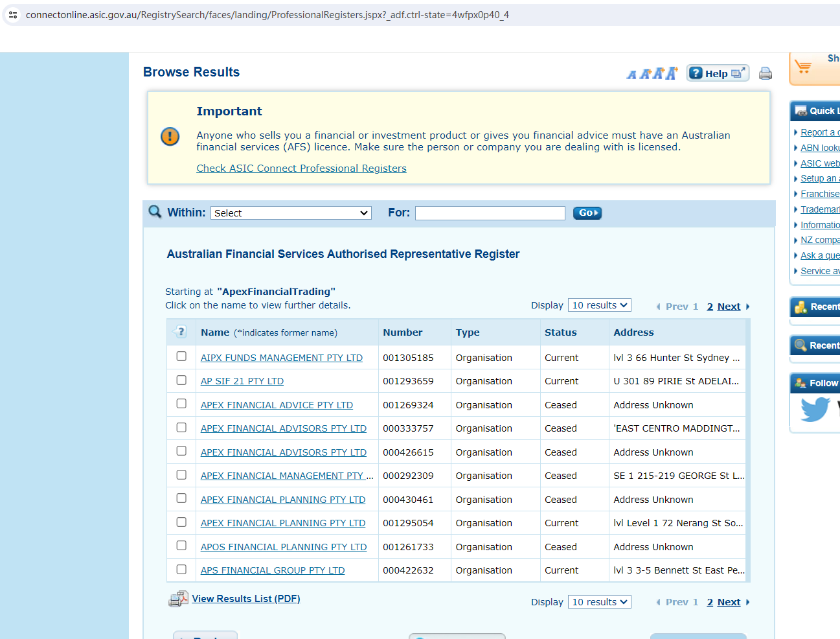Click the For search text field
This screenshot has height=639, width=840.
[490, 213]
